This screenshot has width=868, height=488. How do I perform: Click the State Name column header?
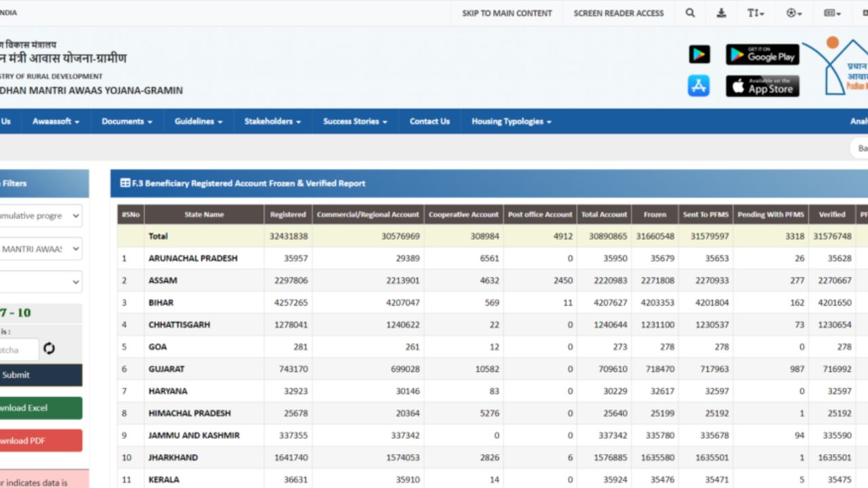[x=204, y=214]
